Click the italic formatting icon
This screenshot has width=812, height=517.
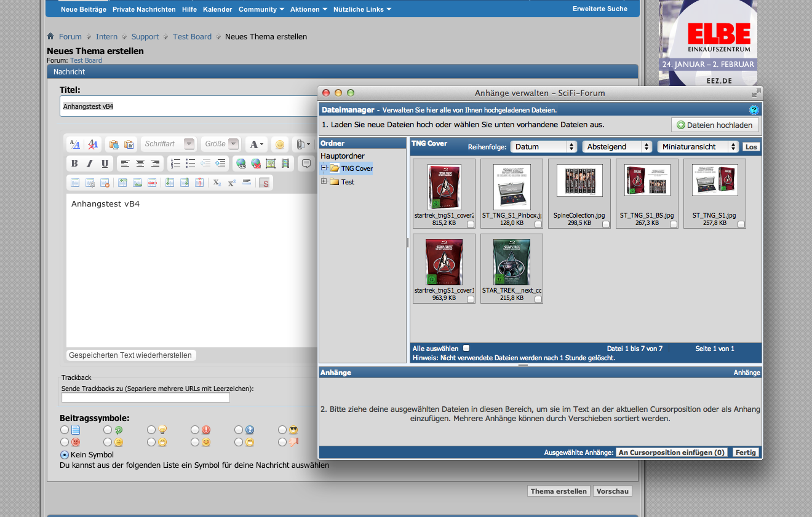click(x=90, y=164)
